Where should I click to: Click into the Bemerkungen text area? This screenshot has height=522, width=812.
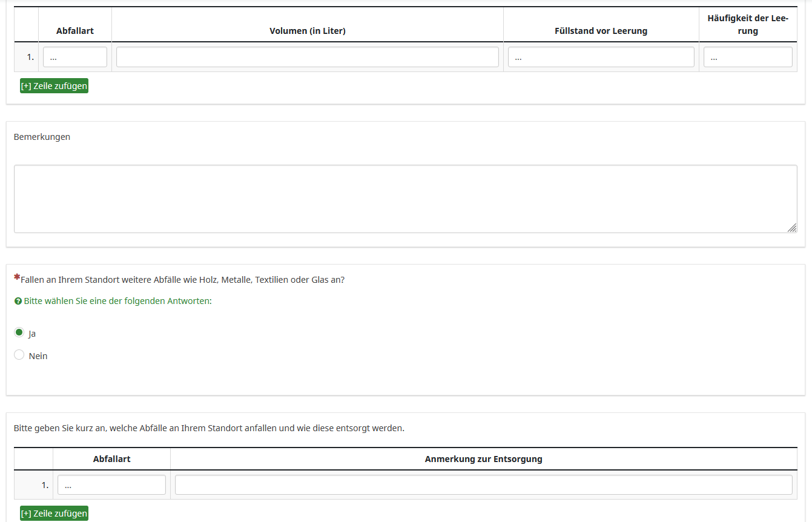pyautogui.click(x=405, y=199)
